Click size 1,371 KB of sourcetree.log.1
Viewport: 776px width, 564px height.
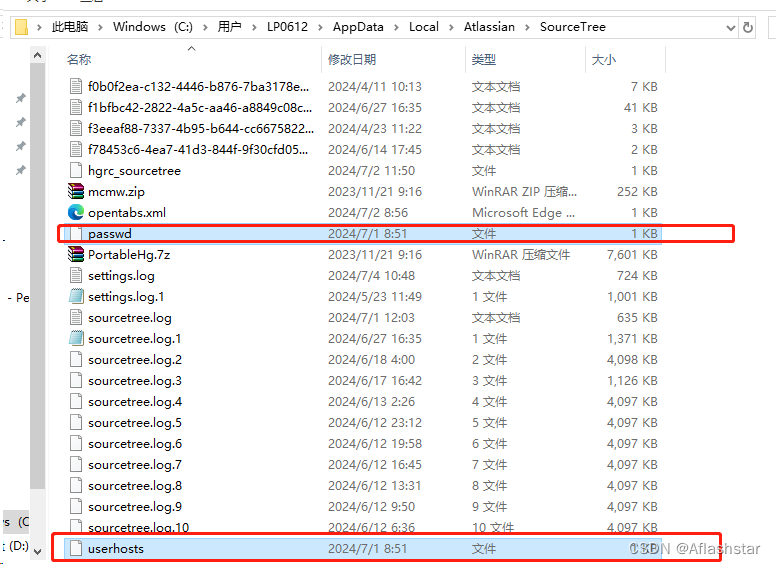click(x=632, y=339)
